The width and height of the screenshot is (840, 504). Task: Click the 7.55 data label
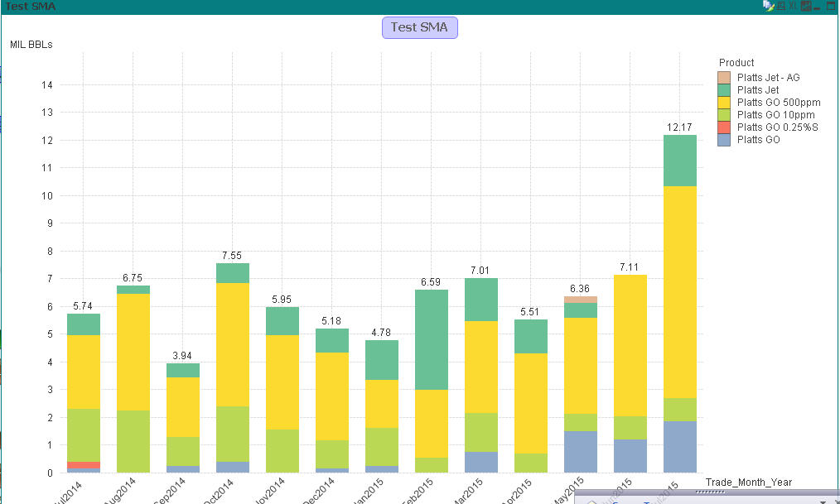tap(232, 256)
